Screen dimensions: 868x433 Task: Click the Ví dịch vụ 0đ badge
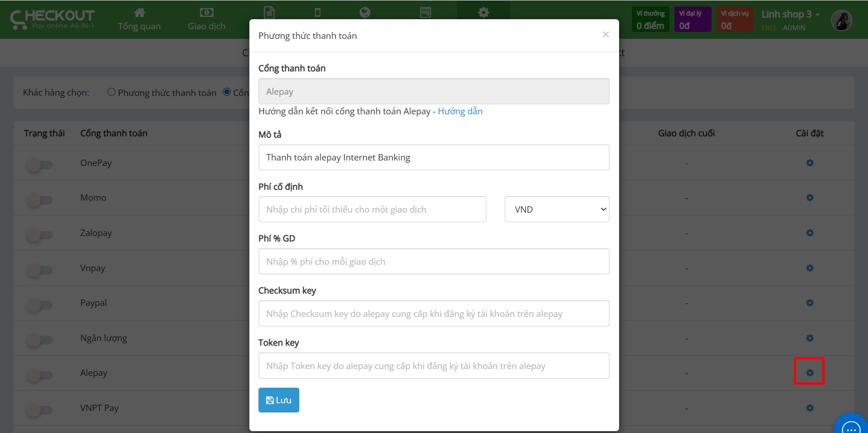[x=734, y=19]
